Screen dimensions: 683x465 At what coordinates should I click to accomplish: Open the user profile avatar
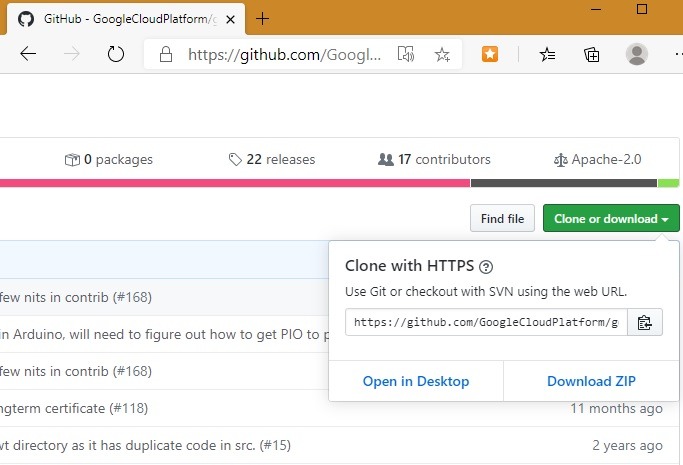pyautogui.click(x=637, y=54)
